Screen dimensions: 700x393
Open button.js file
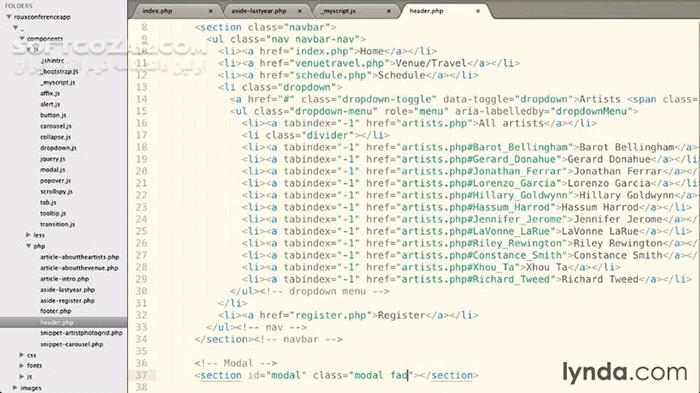53,115
